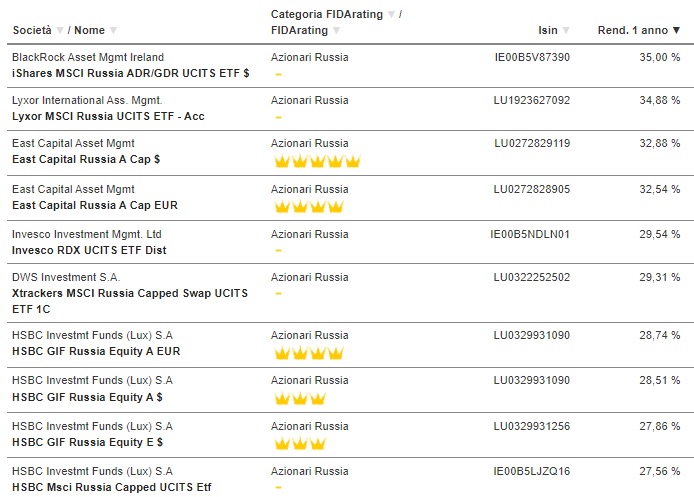Click three-crown rating of HSBC GIF Russia Equity A $
This screenshot has height=497, width=694.
[x=300, y=399]
